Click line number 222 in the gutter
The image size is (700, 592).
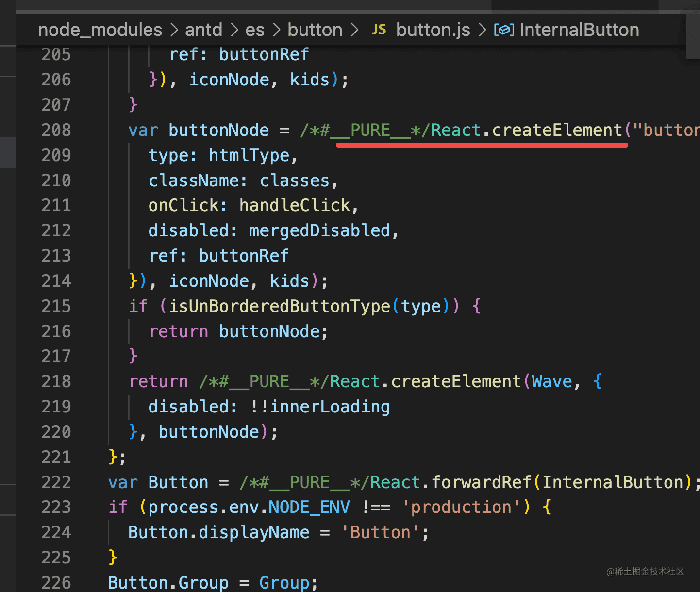56,482
